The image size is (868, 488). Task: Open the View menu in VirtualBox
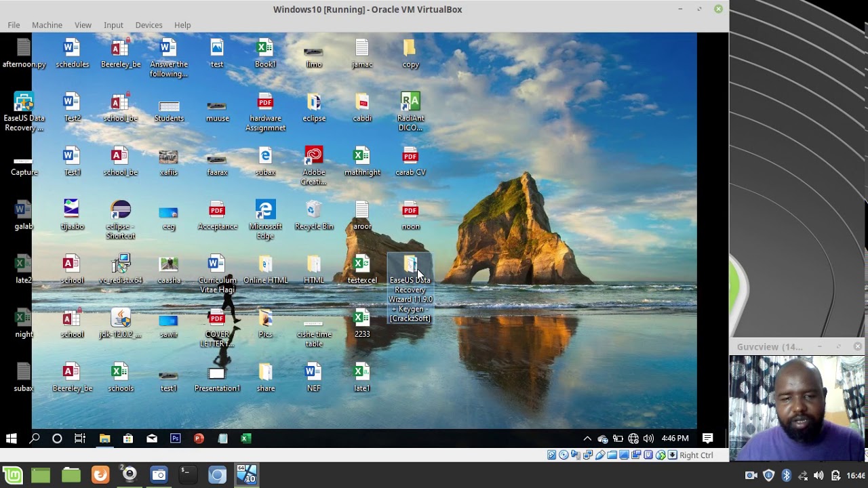point(83,25)
